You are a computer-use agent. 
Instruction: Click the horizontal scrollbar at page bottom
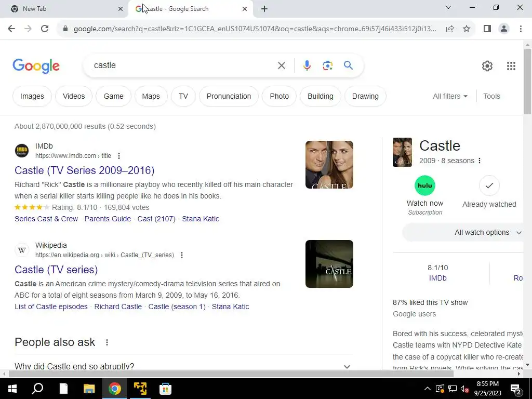point(231,374)
